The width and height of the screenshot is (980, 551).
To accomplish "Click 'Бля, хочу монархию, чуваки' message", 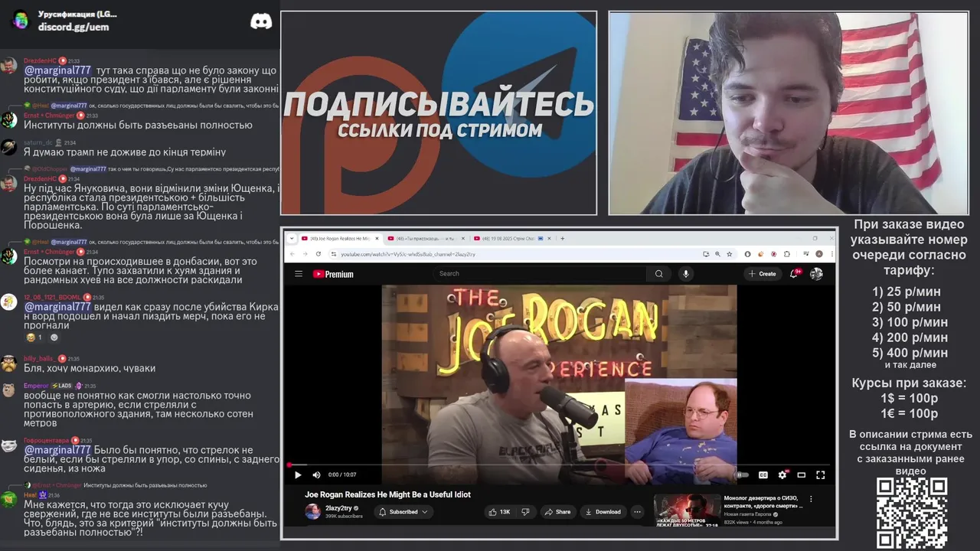I will (90, 368).
